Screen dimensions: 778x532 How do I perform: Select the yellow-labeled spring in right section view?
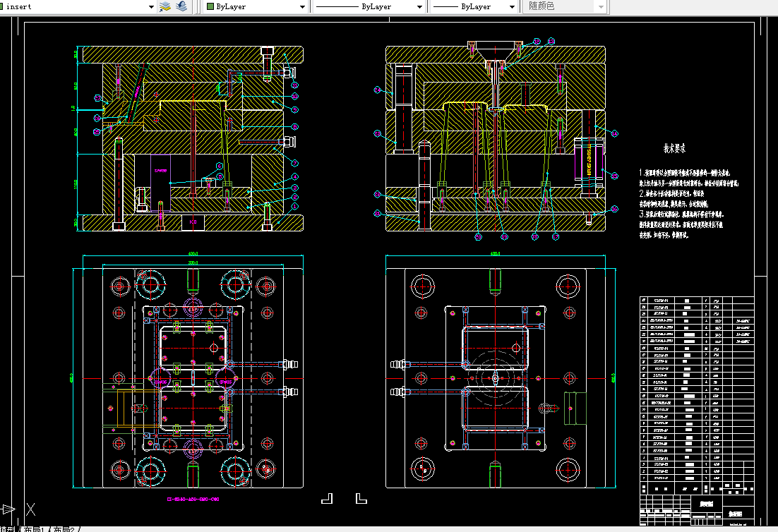point(589,159)
